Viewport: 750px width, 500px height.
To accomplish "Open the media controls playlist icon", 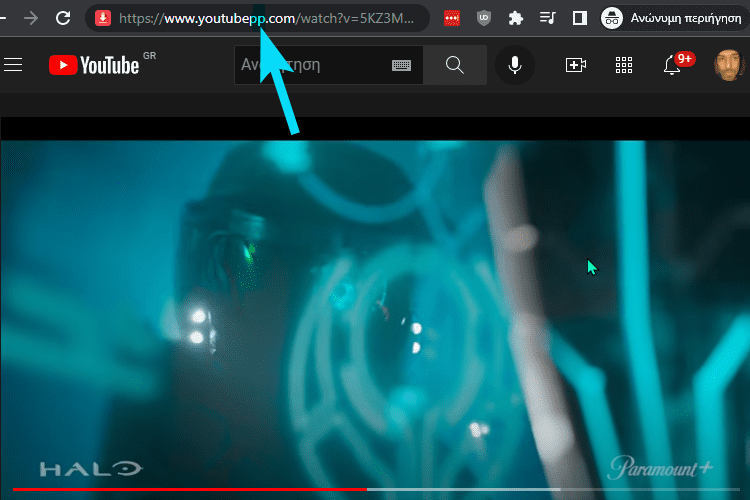I will (x=547, y=18).
